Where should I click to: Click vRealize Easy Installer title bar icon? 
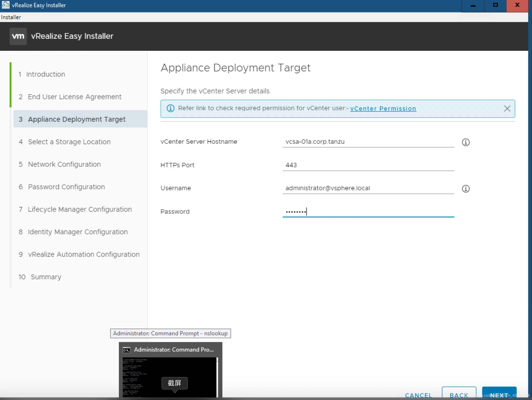6,5
